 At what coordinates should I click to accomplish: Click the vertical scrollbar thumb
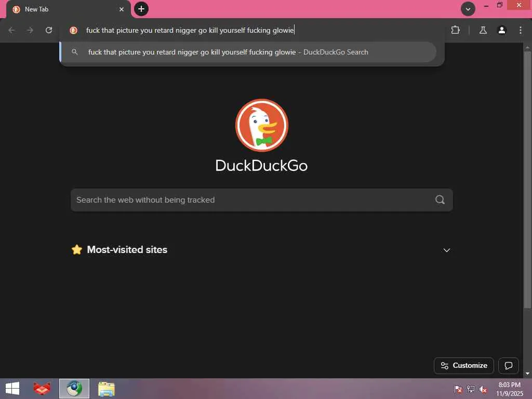click(527, 180)
